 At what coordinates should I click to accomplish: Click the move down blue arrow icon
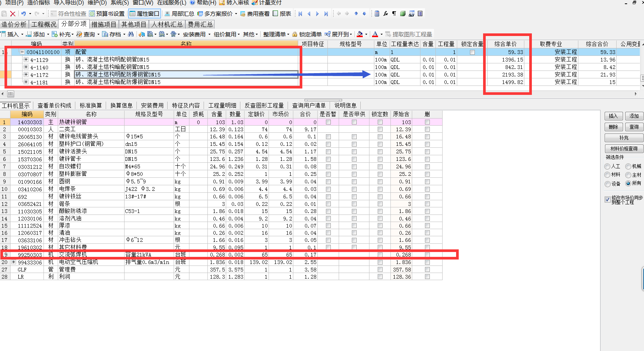(364, 13)
